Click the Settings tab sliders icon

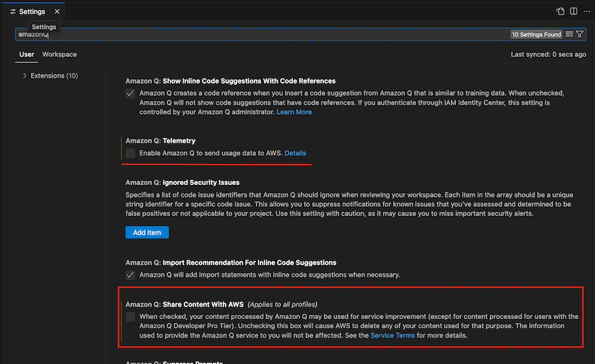[x=13, y=11]
